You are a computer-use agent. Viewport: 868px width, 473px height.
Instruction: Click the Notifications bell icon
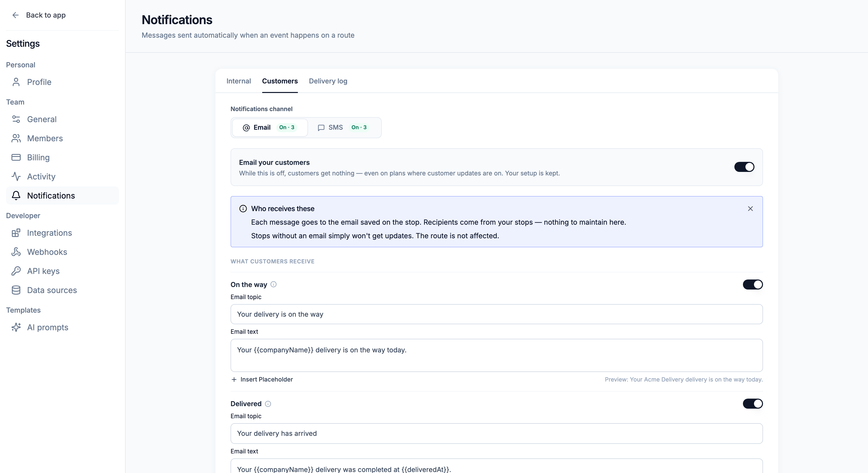point(16,196)
